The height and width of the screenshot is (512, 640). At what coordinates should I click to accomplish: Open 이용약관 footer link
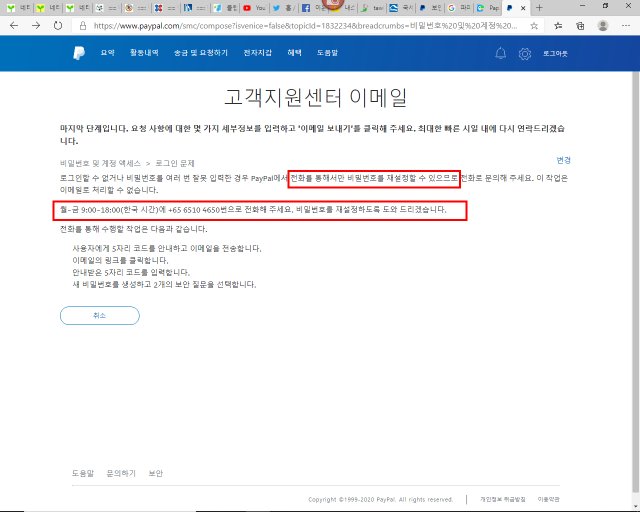pos(549,499)
